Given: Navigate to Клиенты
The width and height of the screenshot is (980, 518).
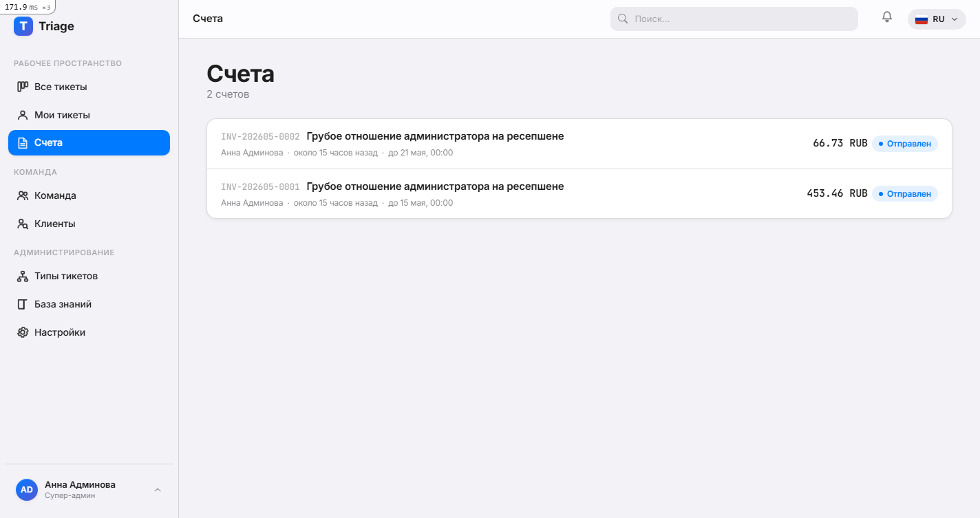Looking at the screenshot, I should pyautogui.click(x=89, y=224).
